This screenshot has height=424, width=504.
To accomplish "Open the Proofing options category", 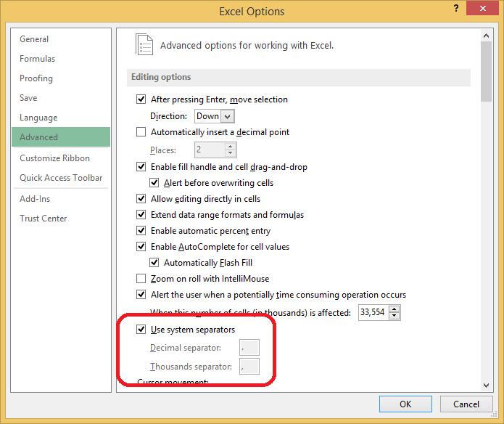I will (61, 78).
